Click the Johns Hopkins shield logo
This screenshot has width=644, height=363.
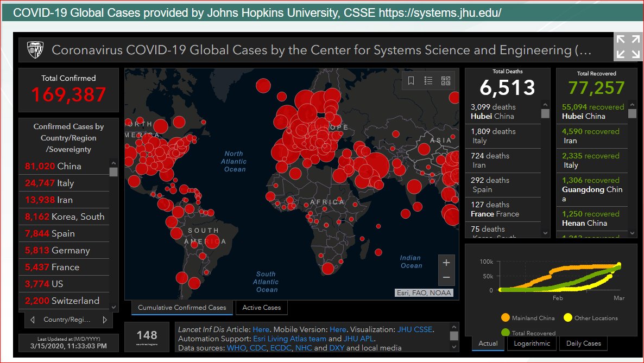pyautogui.click(x=35, y=50)
